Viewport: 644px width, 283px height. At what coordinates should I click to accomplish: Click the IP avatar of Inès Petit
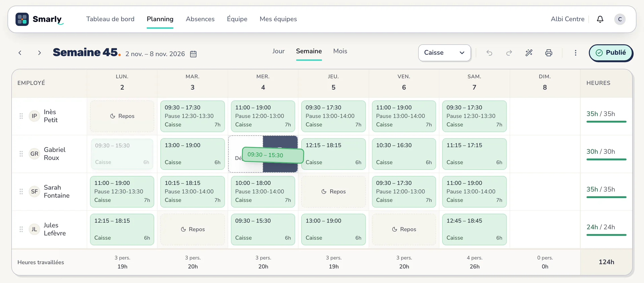tap(34, 116)
